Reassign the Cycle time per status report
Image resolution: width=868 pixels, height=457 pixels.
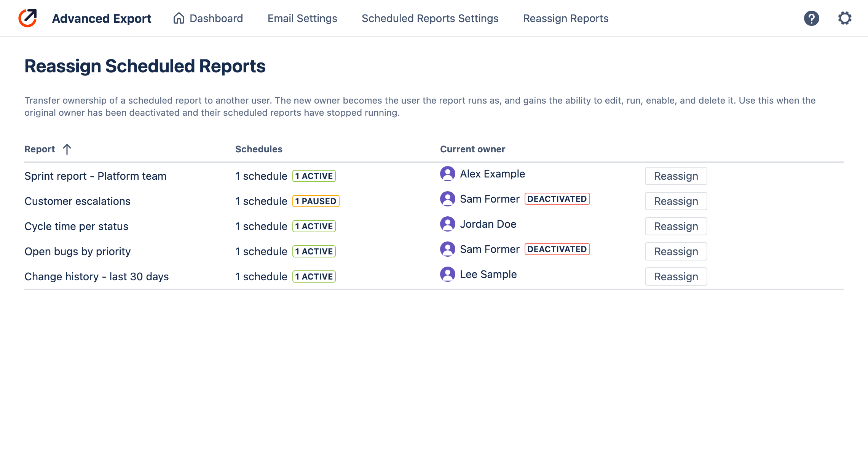tap(676, 226)
